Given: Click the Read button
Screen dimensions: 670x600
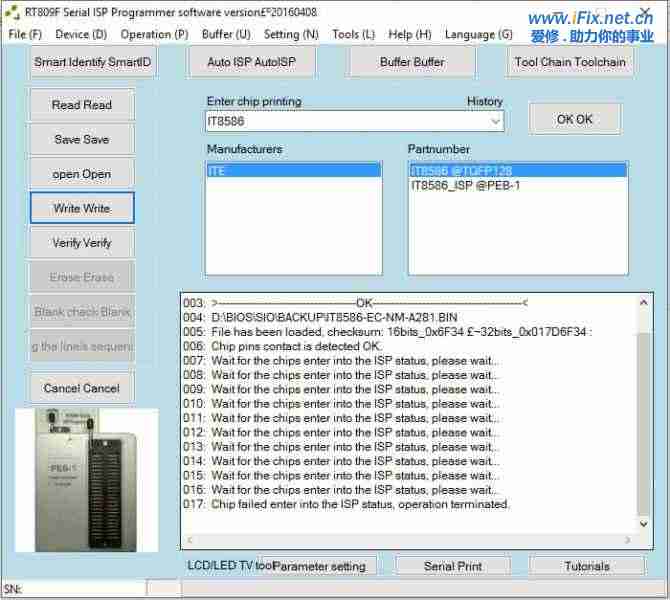Looking at the screenshot, I should (81, 105).
